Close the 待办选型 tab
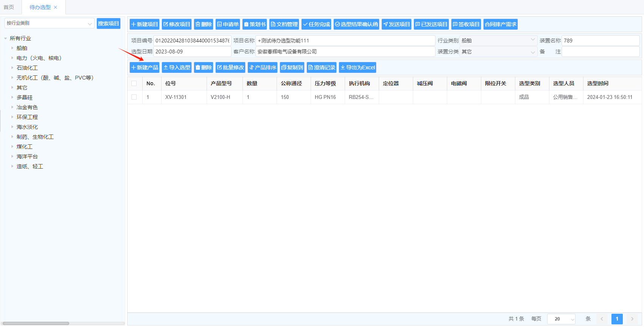This screenshot has height=327, width=644. [56, 7]
